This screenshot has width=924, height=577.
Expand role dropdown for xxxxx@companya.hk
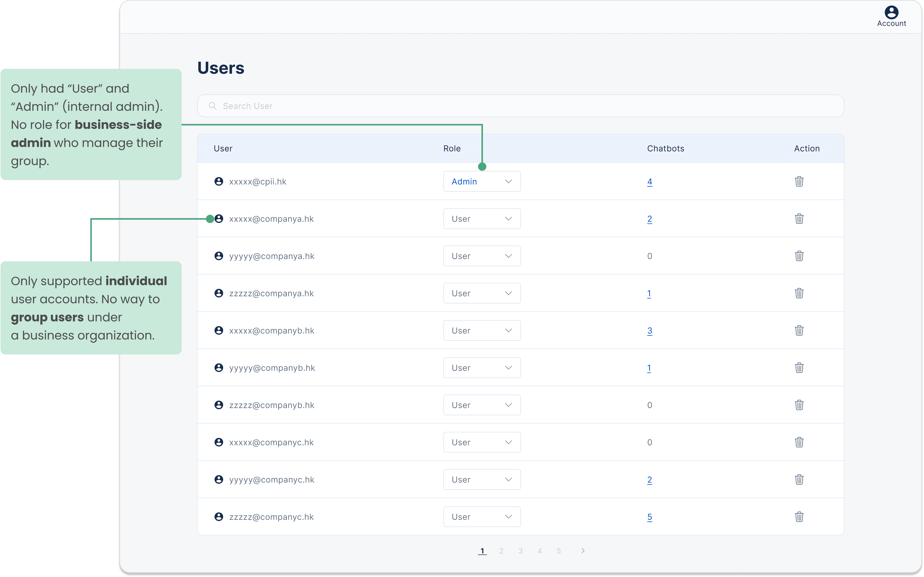click(x=481, y=219)
